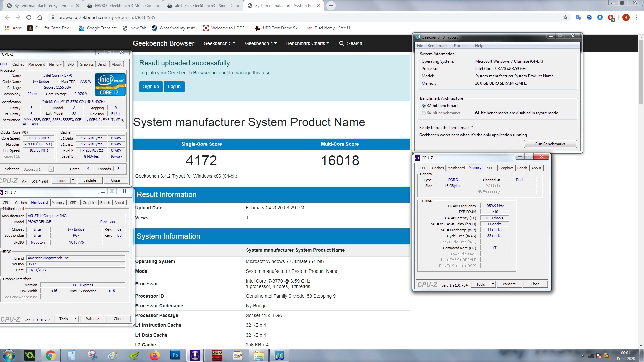This screenshot has height=362, width=644.
Task: Expand the Geekbench 5 navigation dropdown
Action: coord(219,43)
